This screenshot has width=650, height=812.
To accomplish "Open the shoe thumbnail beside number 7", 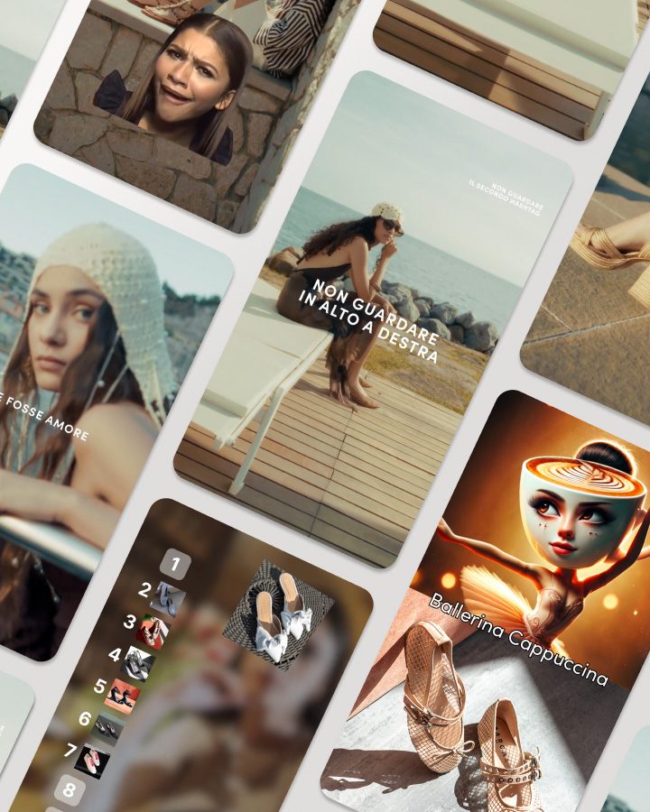I will click(92, 761).
